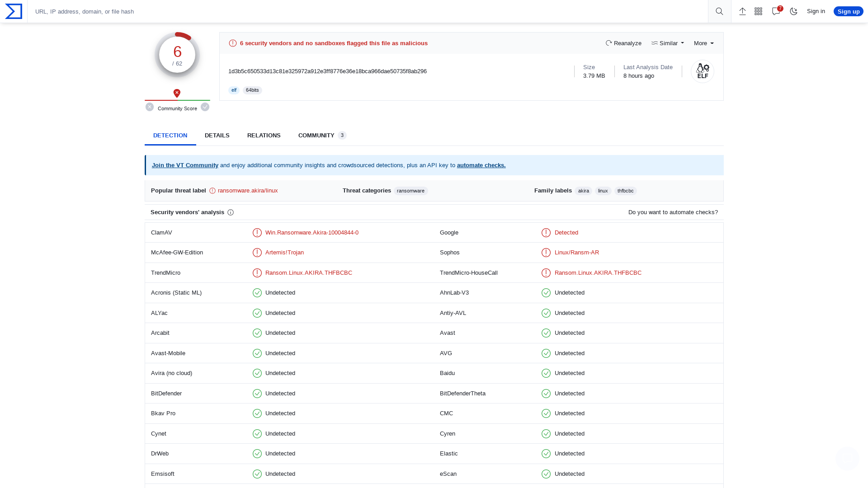This screenshot has height=488, width=868.
Task: Click the file SHA-256 hash text
Action: pyautogui.click(x=327, y=71)
